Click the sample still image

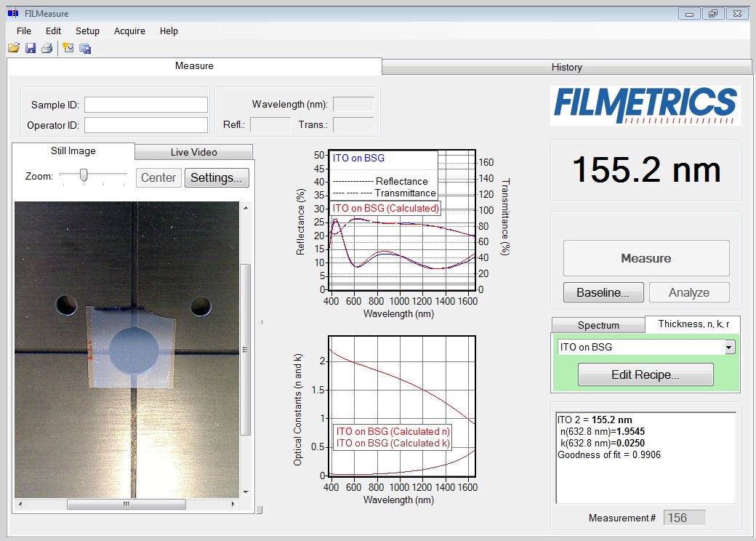coord(126,350)
